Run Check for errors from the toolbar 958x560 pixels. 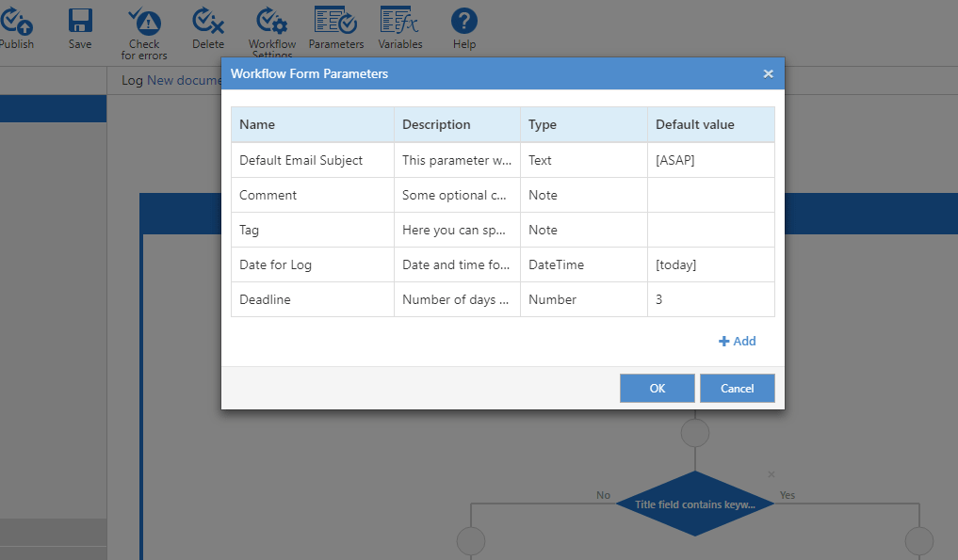point(144,22)
